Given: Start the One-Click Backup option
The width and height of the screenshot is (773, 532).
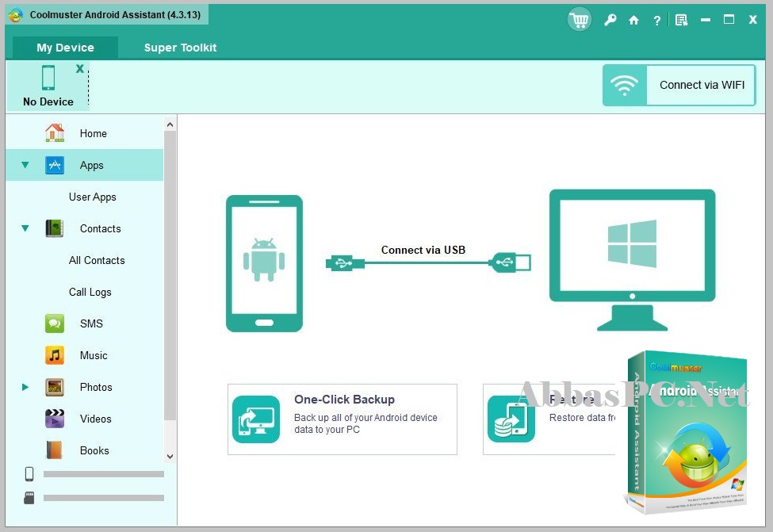Looking at the screenshot, I should [x=342, y=419].
